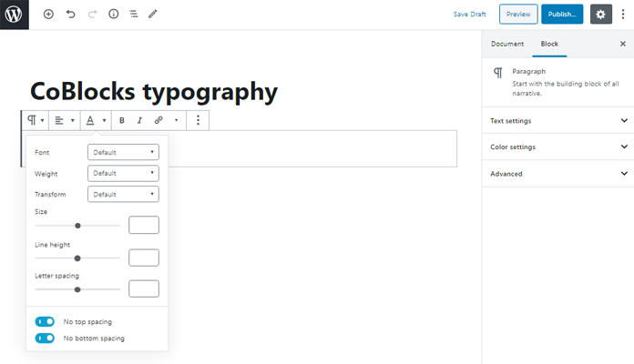Click the Letter spacing number field
The width and height of the screenshot is (634, 364).
coord(144,288)
